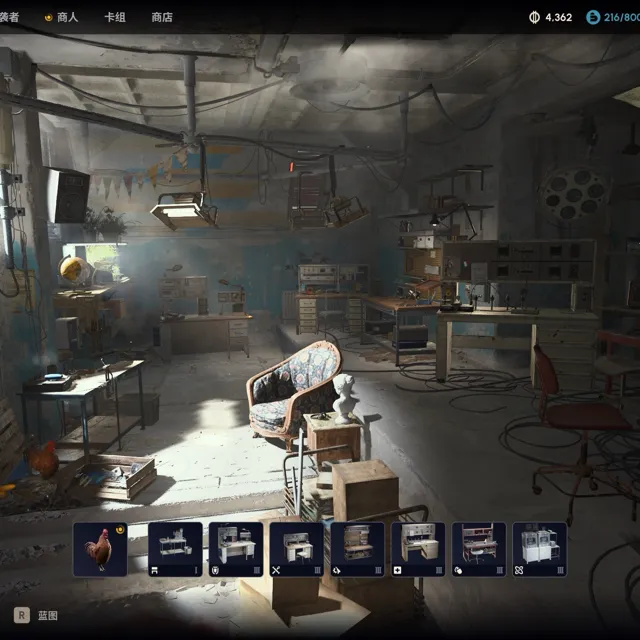Select the rooster item card
640x640 pixels.
click(x=100, y=549)
